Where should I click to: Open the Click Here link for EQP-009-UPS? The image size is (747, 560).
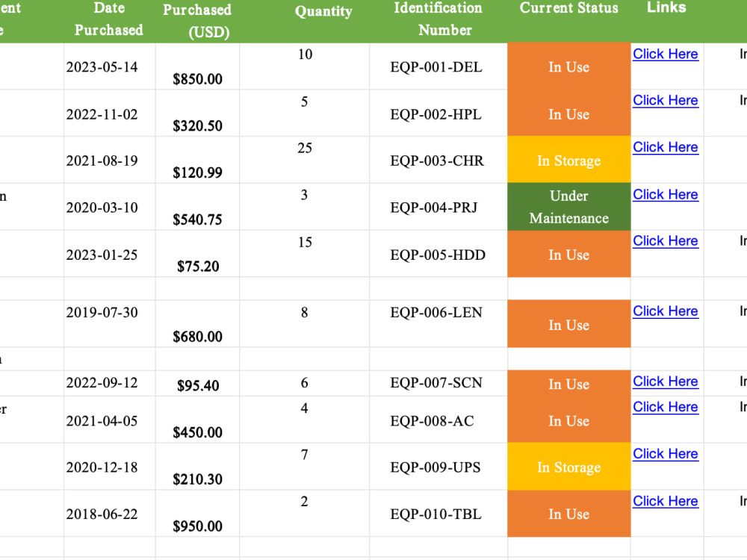pyautogui.click(x=665, y=454)
